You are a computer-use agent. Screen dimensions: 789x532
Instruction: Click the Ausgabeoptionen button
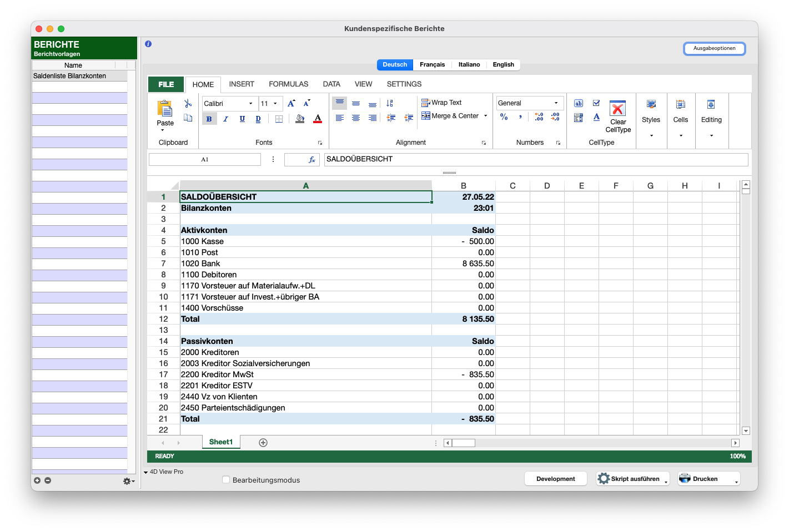(x=715, y=49)
